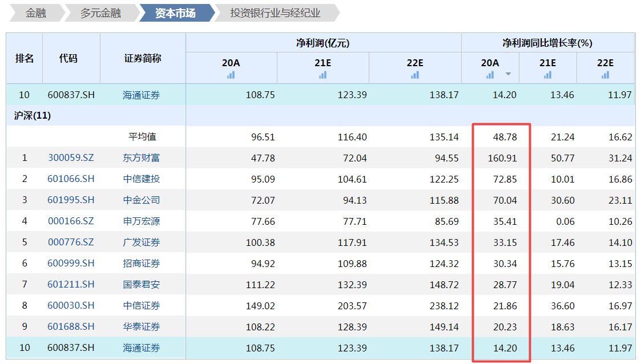Viewport: 641px width, 364px height.
Task: Click 国泰君安 20A profit 111.22
Action: point(260,285)
